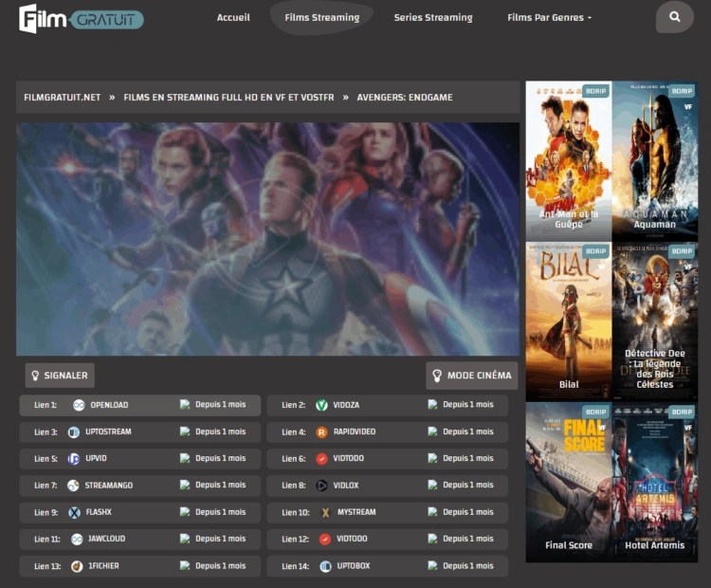Open the Final Score movie poster
711x588 pixels.
569,483
